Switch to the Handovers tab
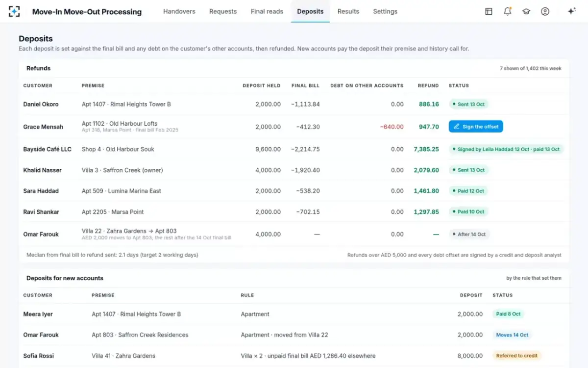This screenshot has height=368, width=588. [179, 11]
